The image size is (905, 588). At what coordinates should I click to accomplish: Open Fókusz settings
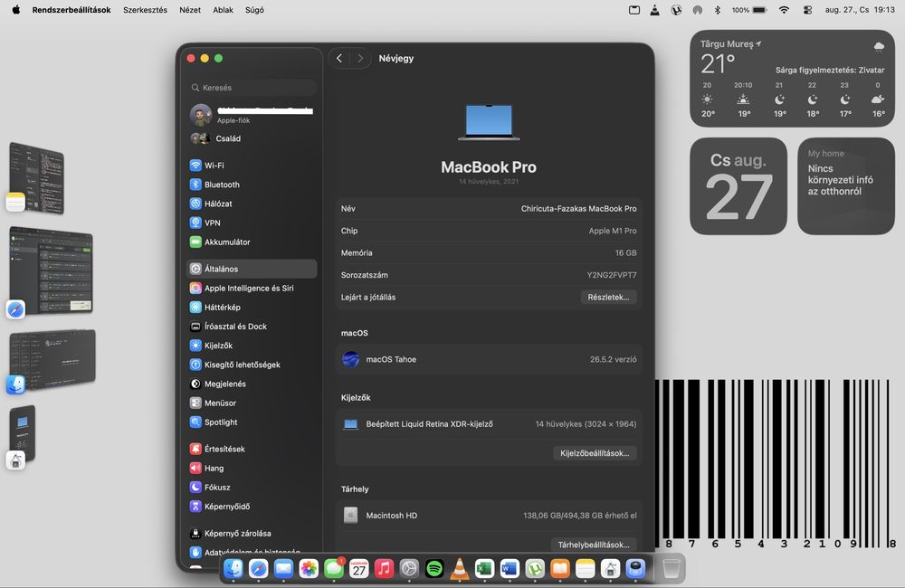pyautogui.click(x=252, y=487)
